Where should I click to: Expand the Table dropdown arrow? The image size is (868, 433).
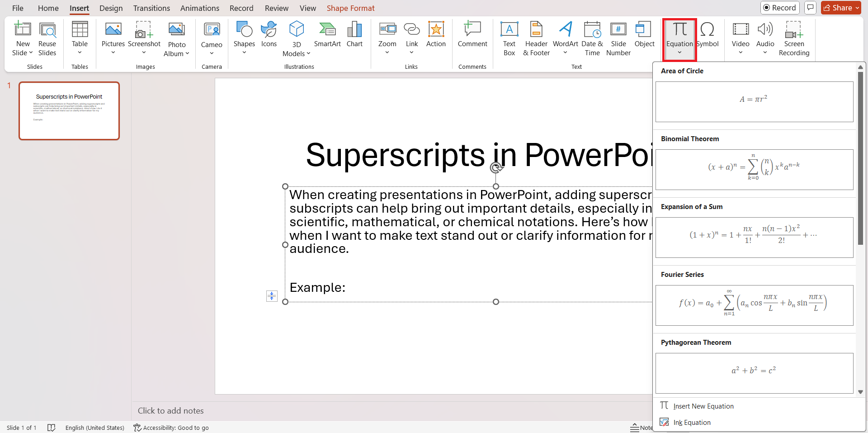click(x=80, y=52)
